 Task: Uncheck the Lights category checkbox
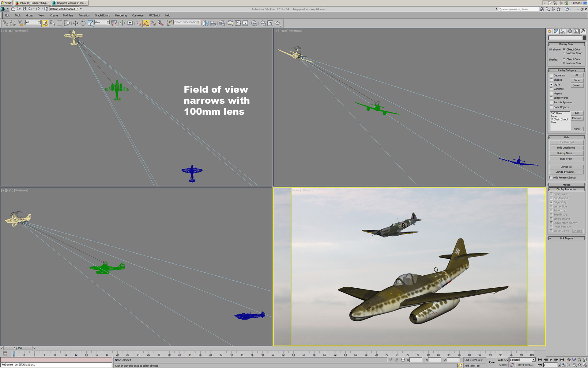551,84
